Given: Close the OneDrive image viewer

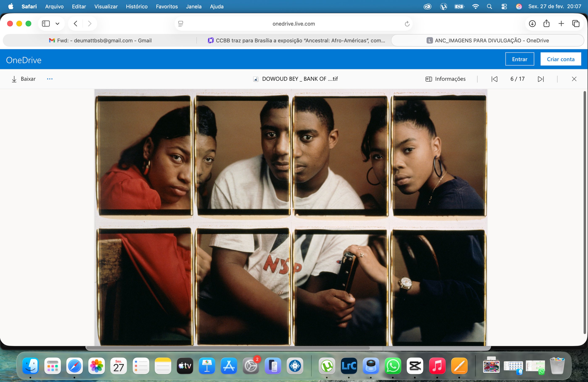Looking at the screenshot, I should point(574,79).
